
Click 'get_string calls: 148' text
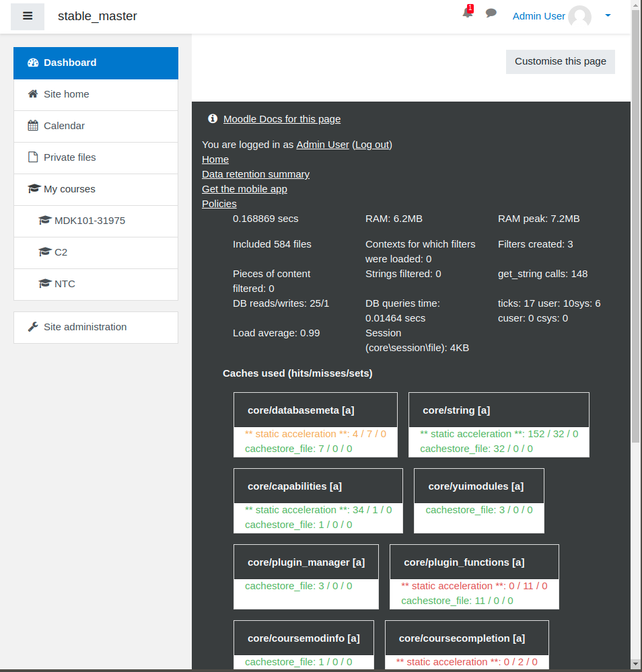(x=542, y=274)
